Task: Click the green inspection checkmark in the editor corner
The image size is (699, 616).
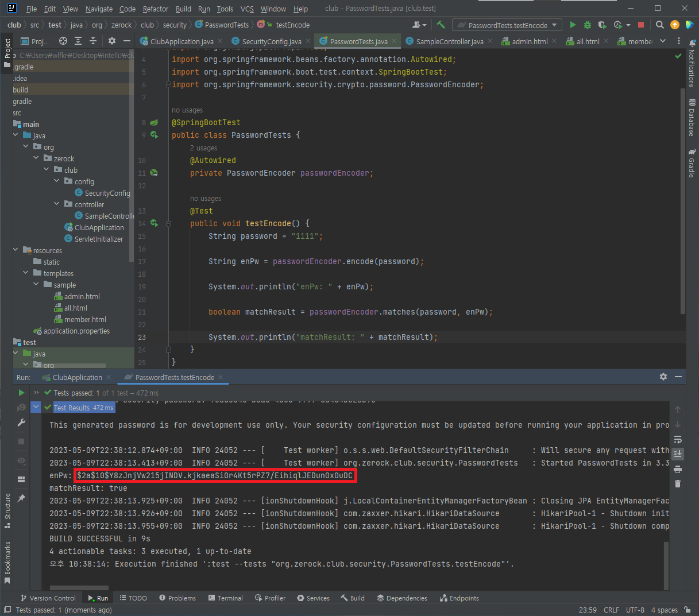Action: 678,56
